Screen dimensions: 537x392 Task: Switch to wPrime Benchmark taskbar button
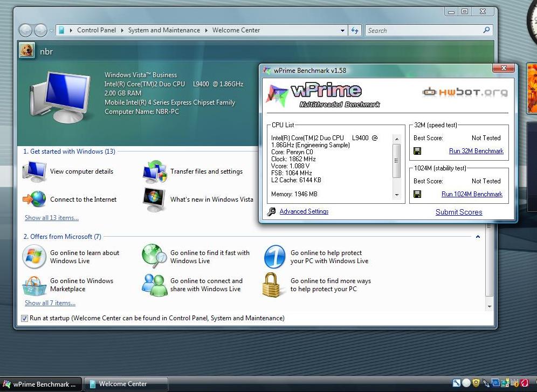point(41,384)
